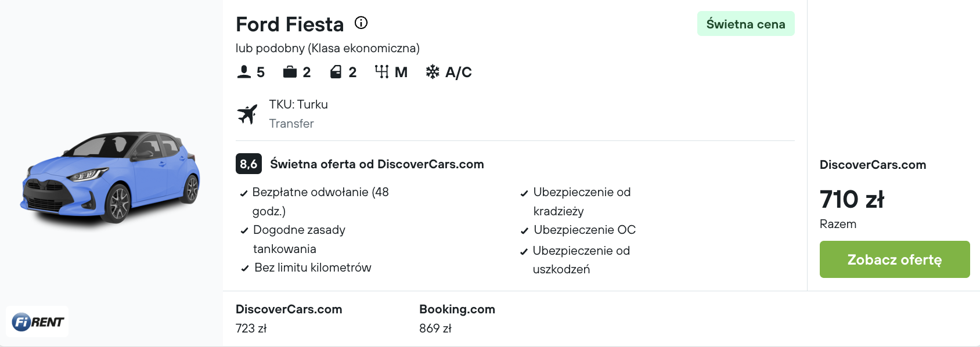Image resolution: width=980 pixels, height=347 pixels.
Task: Click the blue car thumbnail image
Action: coord(110,177)
